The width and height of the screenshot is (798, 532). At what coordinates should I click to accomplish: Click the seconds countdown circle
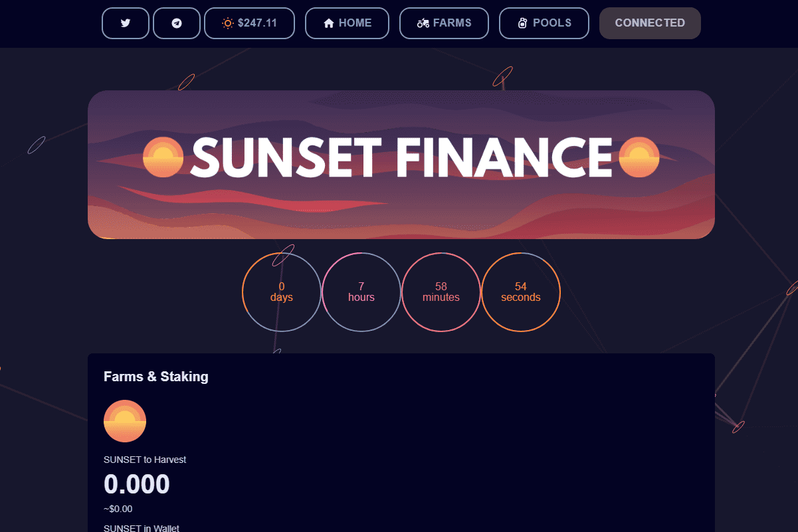tap(521, 292)
